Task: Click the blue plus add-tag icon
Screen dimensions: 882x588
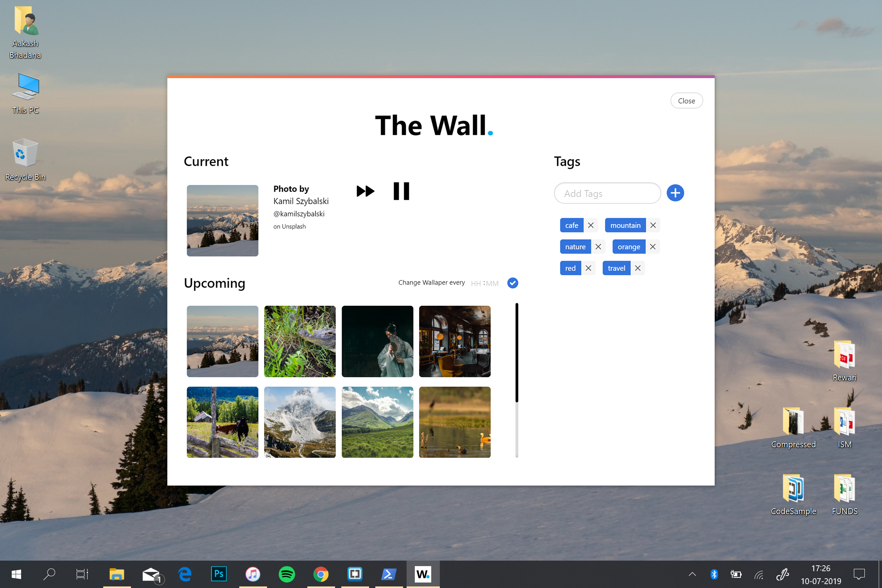Action: point(675,193)
